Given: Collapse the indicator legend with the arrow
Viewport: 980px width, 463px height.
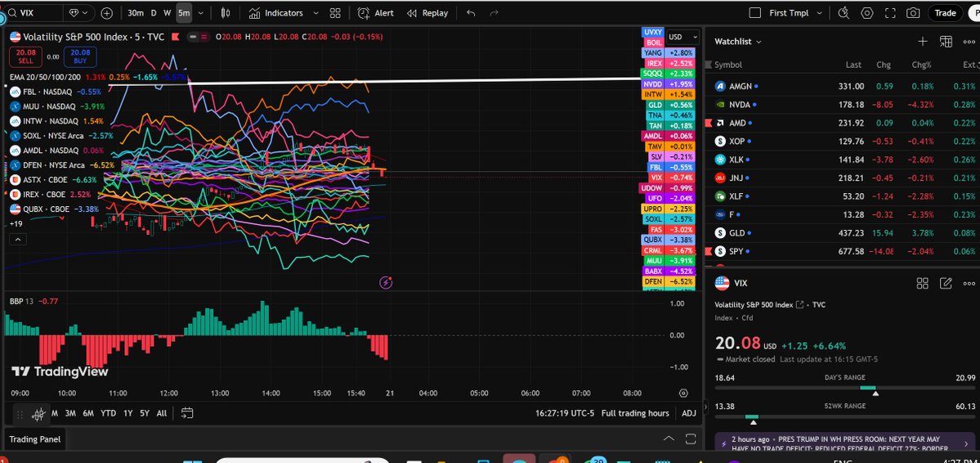Looking at the screenshot, I should tap(17, 240).
